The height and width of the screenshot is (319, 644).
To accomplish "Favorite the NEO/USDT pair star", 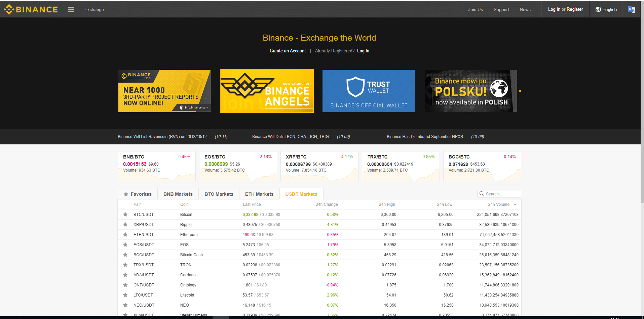I will pos(125,305).
